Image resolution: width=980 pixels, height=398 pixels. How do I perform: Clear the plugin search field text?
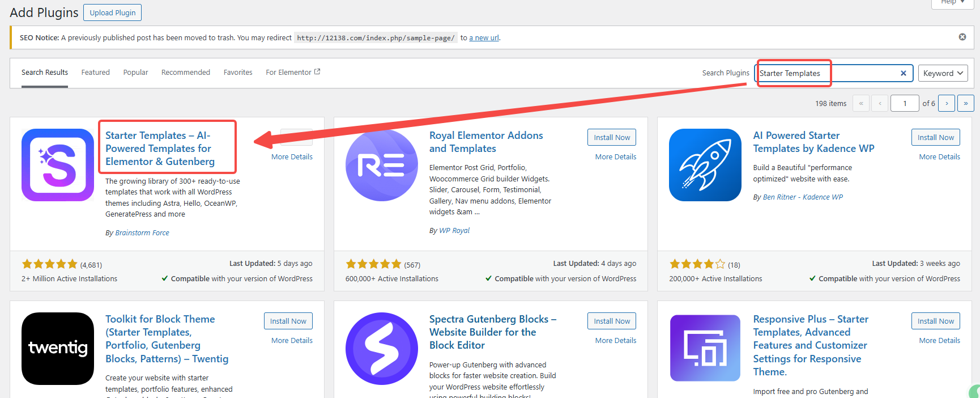pos(903,73)
